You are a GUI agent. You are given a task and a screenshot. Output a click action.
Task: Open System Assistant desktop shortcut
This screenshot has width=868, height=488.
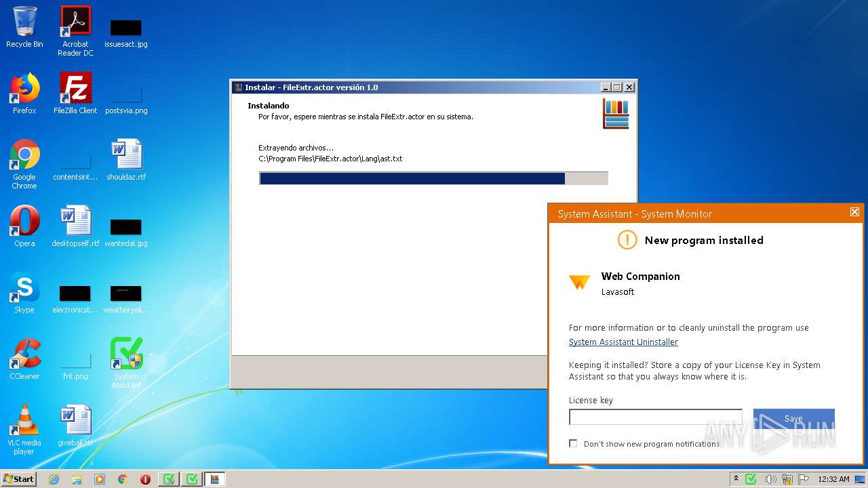[x=126, y=363]
